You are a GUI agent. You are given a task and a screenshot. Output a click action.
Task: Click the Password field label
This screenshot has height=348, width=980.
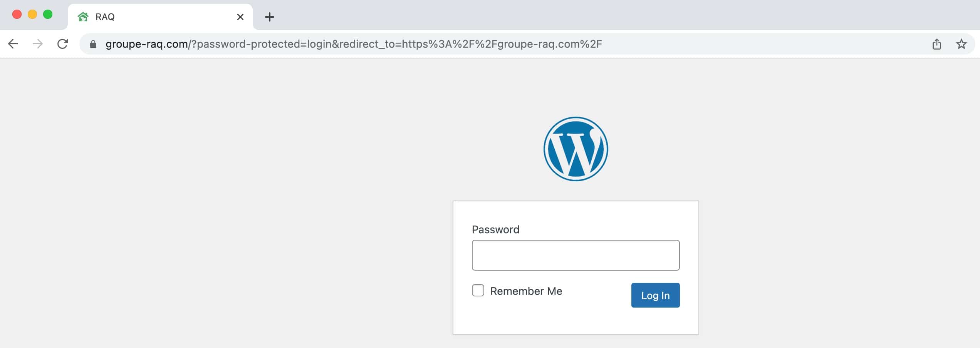pyautogui.click(x=495, y=229)
